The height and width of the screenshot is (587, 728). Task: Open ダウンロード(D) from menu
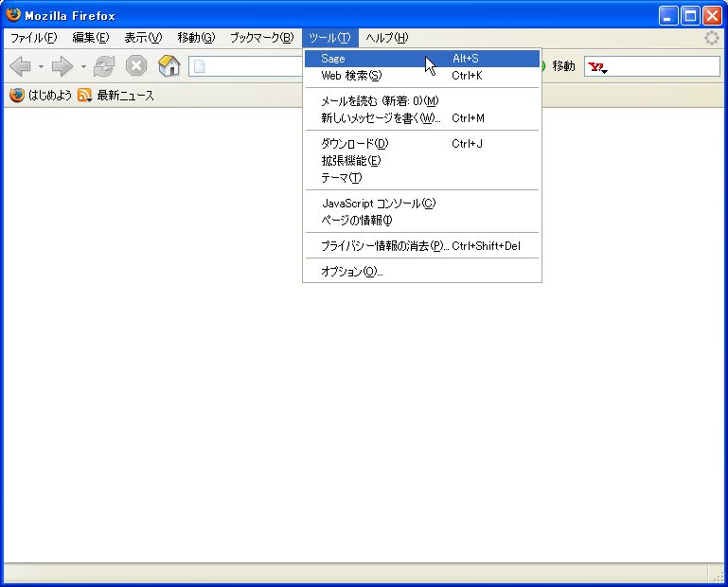tap(422, 144)
